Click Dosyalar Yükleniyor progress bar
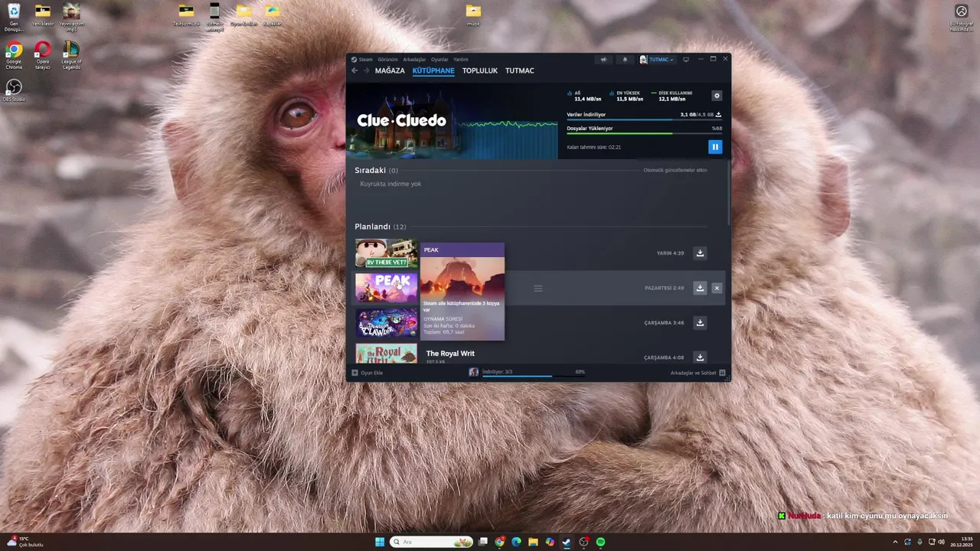This screenshot has height=551, width=980. coord(644,133)
